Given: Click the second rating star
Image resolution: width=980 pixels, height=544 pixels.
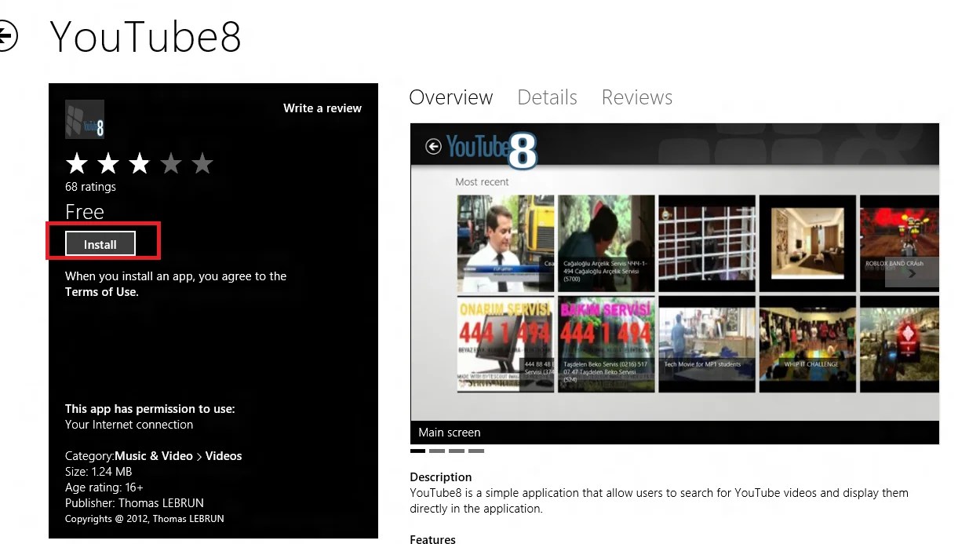Looking at the screenshot, I should click(108, 163).
